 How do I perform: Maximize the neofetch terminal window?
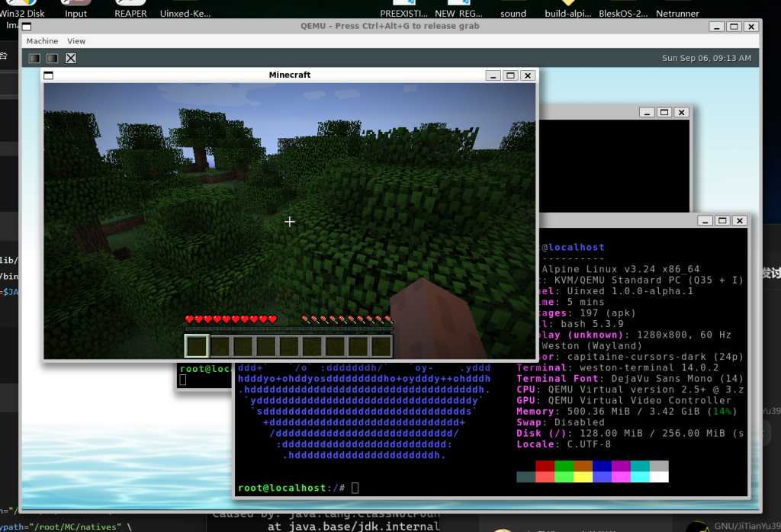(x=722, y=220)
